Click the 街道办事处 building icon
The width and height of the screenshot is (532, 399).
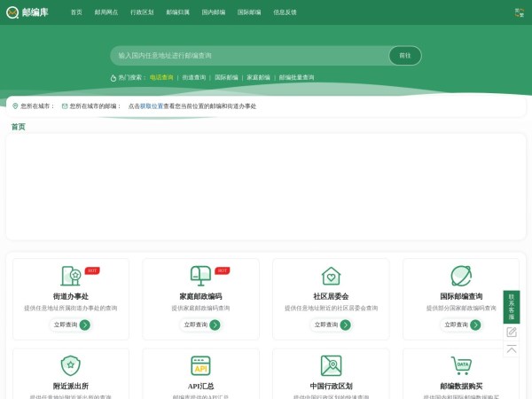(x=70, y=276)
